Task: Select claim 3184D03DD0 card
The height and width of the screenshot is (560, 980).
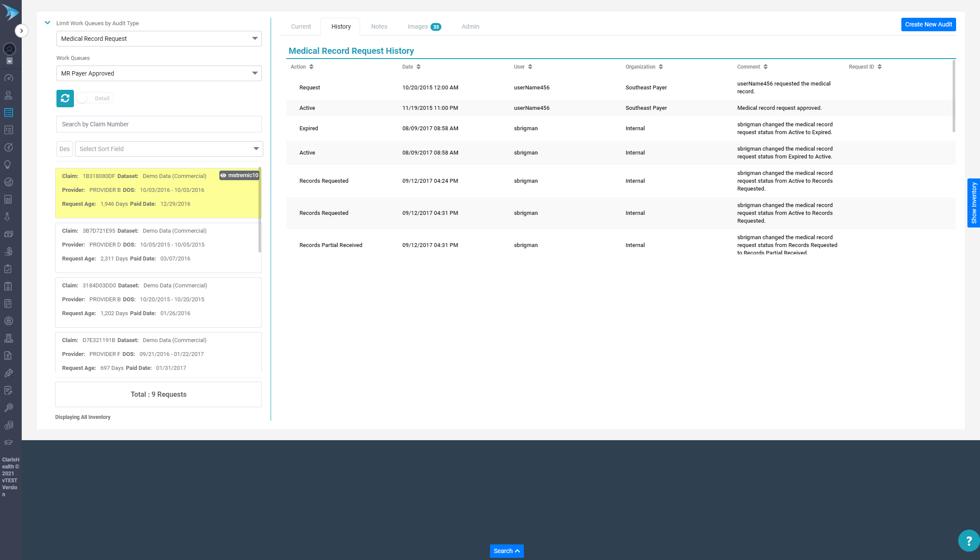Action: pos(158,302)
